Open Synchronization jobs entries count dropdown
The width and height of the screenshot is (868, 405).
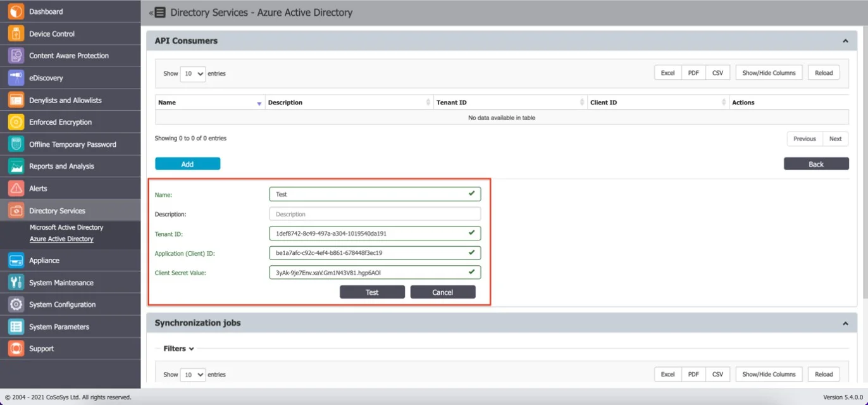pyautogui.click(x=193, y=375)
